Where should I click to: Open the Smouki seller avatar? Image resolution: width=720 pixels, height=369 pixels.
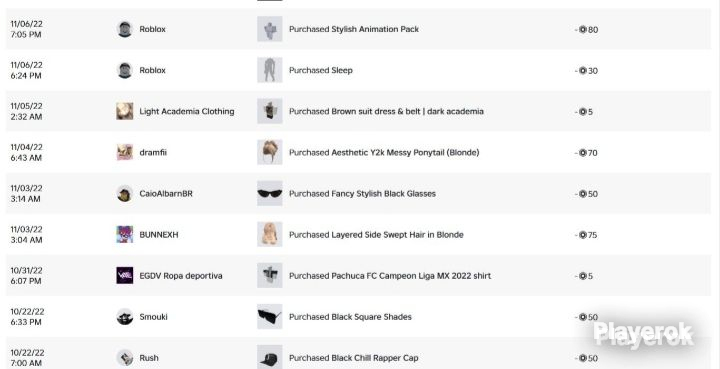tap(124, 317)
